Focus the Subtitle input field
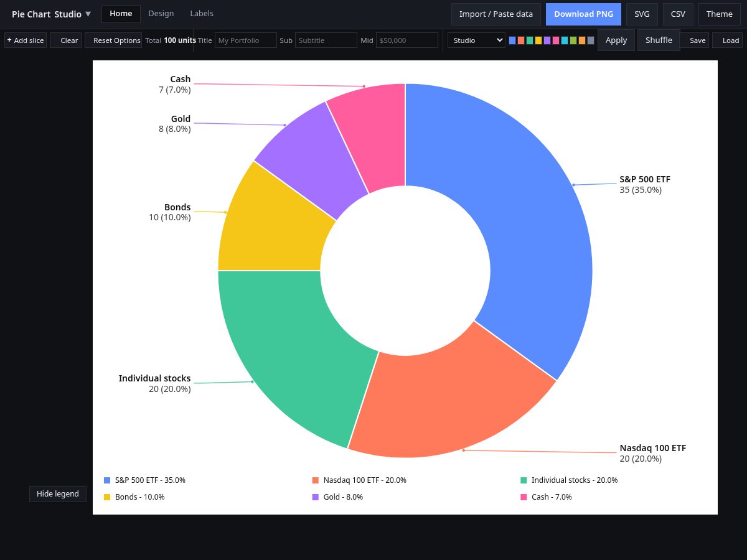 (326, 40)
